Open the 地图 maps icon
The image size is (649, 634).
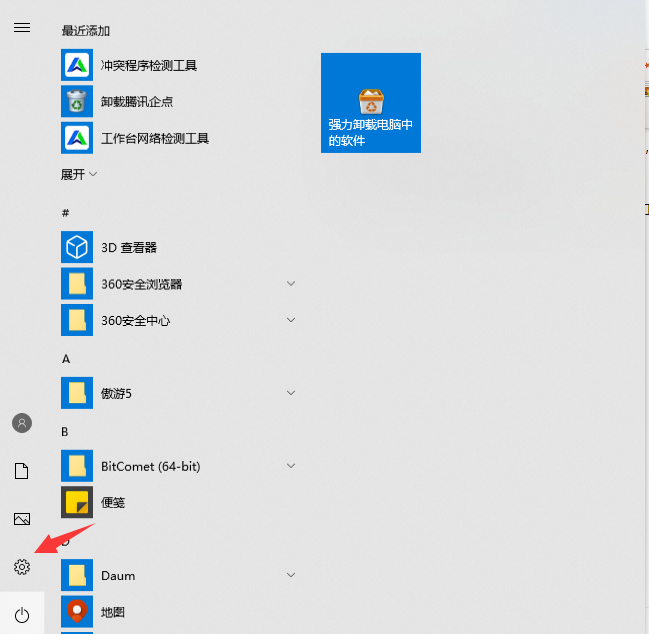click(77, 611)
